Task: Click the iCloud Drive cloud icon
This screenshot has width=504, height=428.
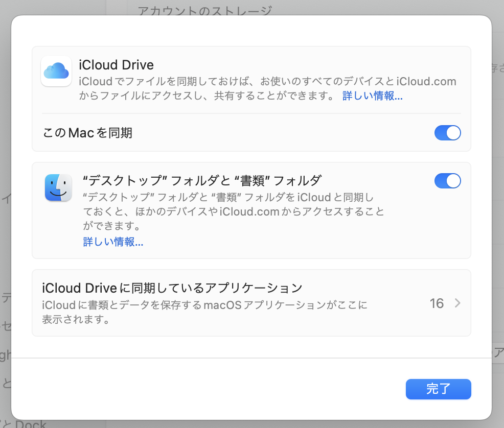Action: coord(56,71)
